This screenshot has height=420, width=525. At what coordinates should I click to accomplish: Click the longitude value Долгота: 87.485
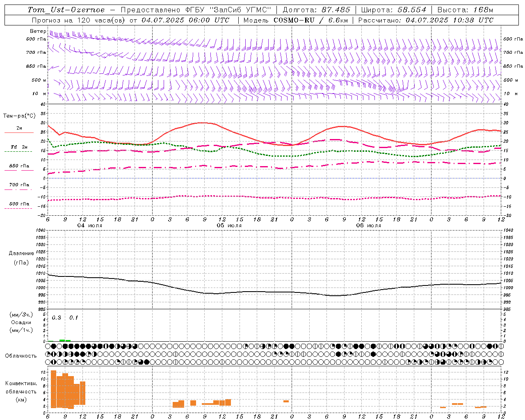316,10
